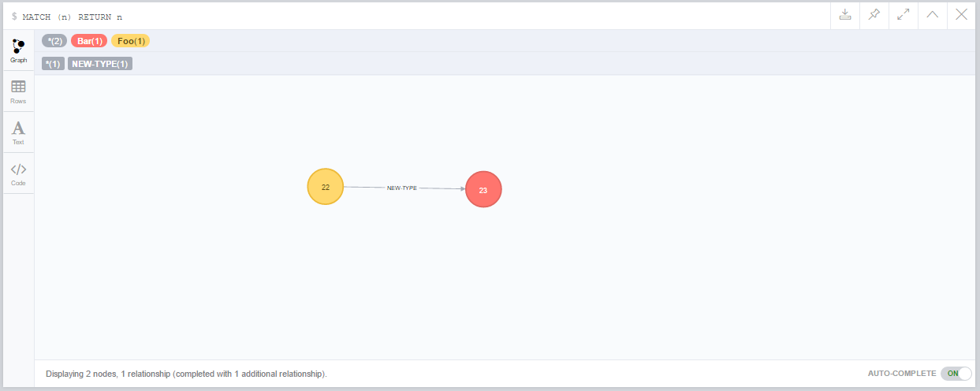Select the Bar(1) label badge

click(89, 41)
